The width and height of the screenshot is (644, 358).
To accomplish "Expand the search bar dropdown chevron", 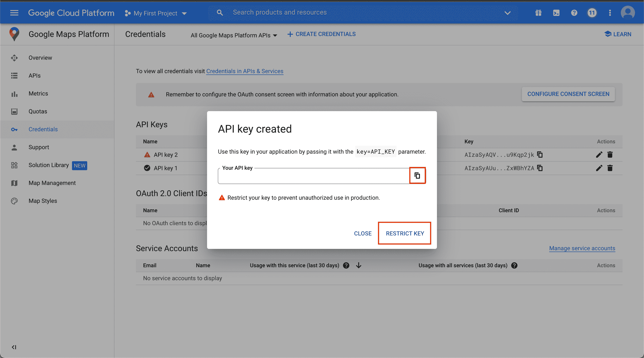I will point(508,13).
